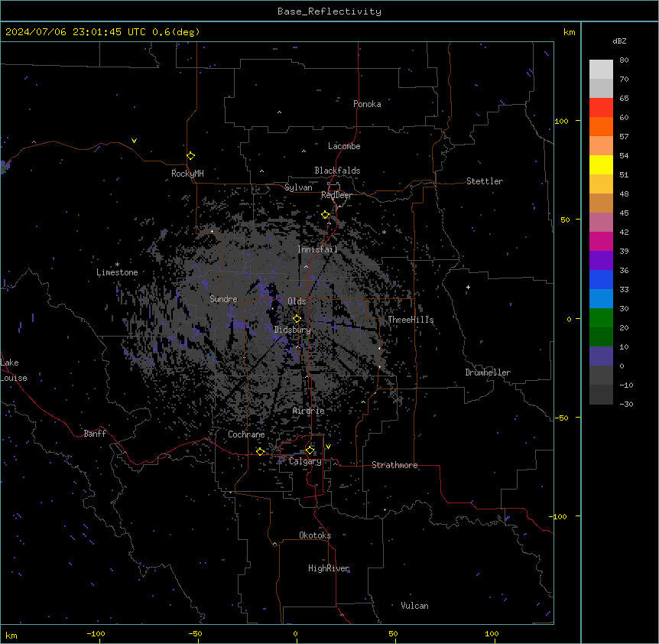Viewport: 659px width, 644px height.
Task: Click the 50 tick label on the bottom axis
Action: pos(393,633)
